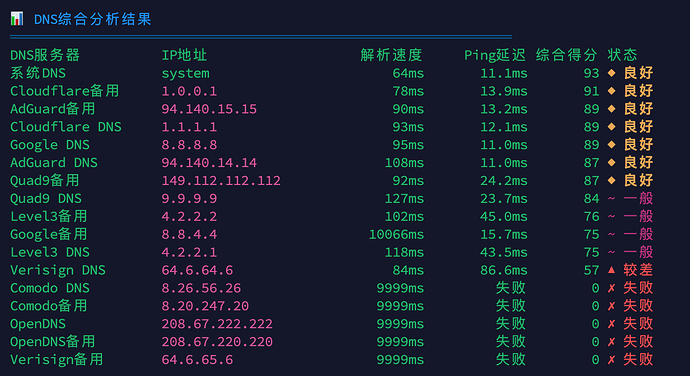Click the tilde status icon in Level3备用 row
690x376 pixels.
(x=611, y=217)
